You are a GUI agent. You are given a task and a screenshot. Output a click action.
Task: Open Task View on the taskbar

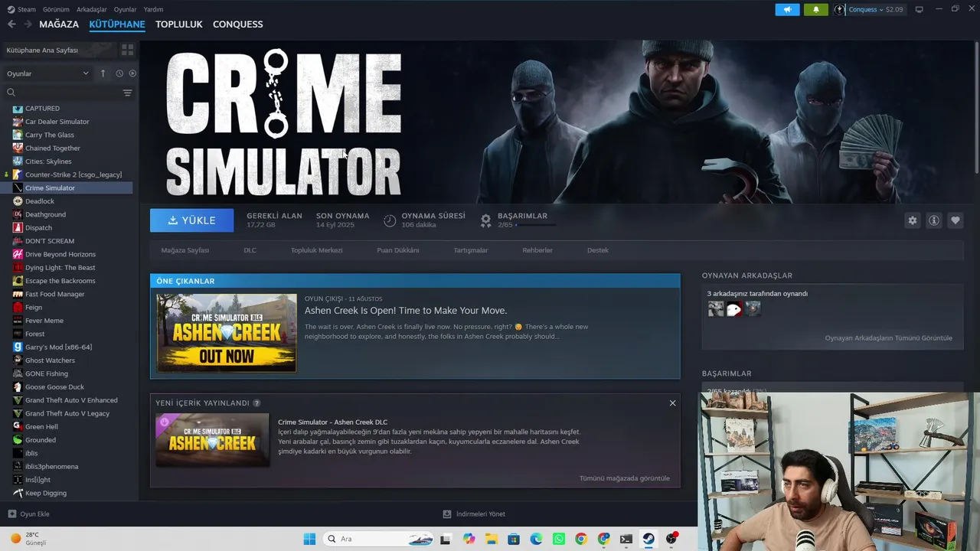point(445,539)
